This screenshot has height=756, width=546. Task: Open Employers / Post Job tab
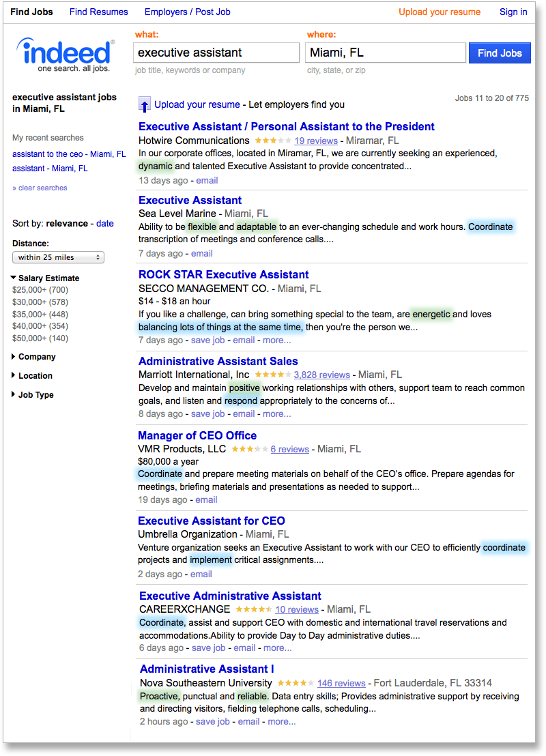[188, 12]
